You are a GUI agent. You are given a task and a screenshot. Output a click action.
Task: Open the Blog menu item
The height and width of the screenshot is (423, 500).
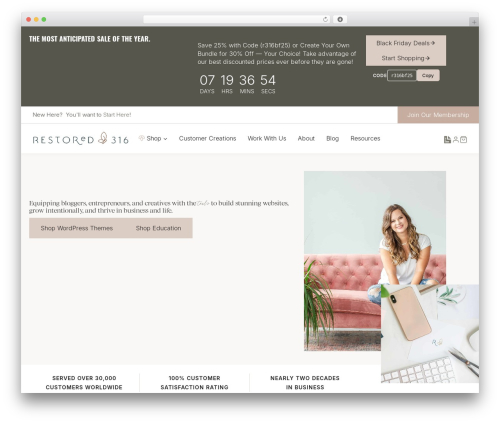[332, 138]
